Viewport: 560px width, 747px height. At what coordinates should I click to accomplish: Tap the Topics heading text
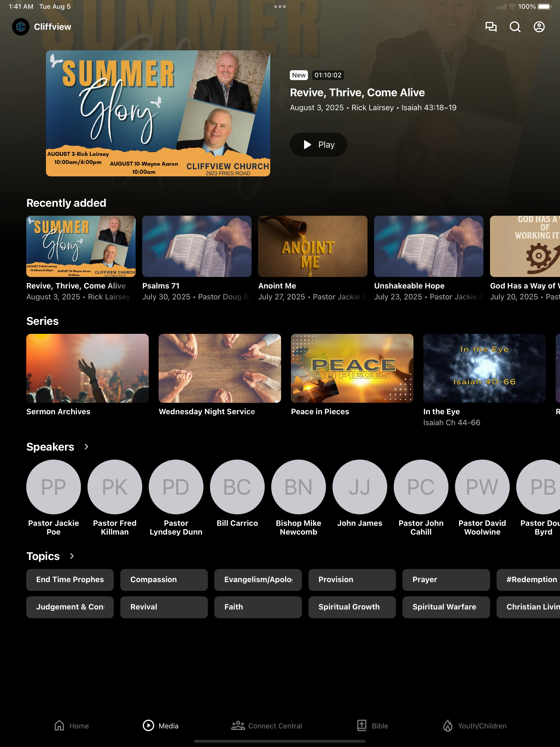point(43,556)
